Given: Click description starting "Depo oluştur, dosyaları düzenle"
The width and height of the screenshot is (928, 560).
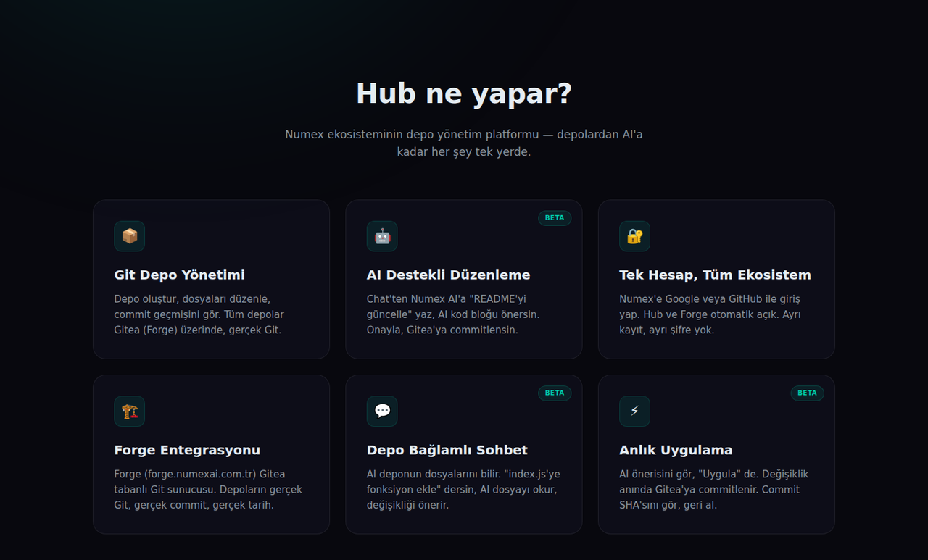Looking at the screenshot, I should pos(199,314).
